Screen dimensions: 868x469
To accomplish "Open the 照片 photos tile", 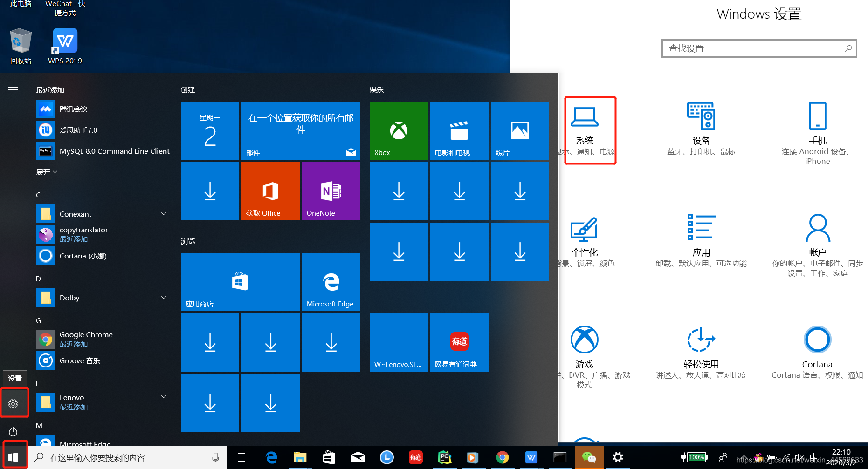I will [x=520, y=130].
